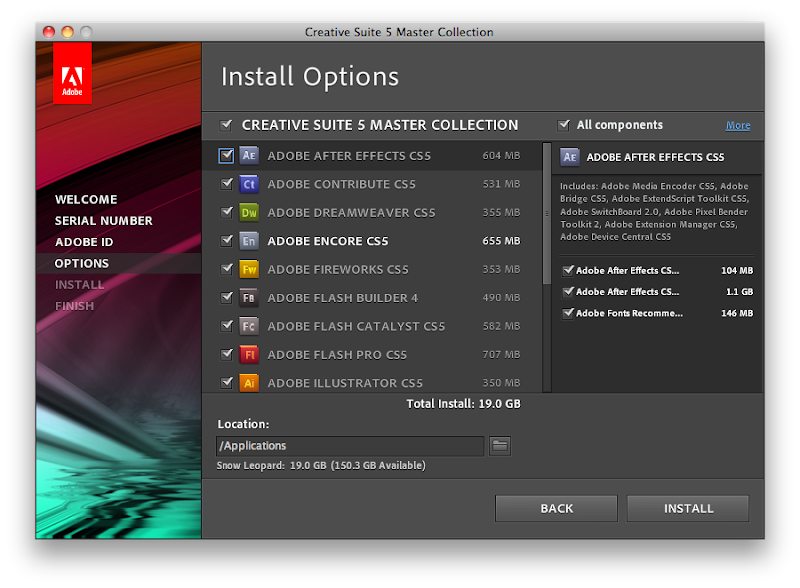Minimize the window with the yellow button
The height and width of the screenshot is (588, 800).
pyautogui.click(x=67, y=32)
